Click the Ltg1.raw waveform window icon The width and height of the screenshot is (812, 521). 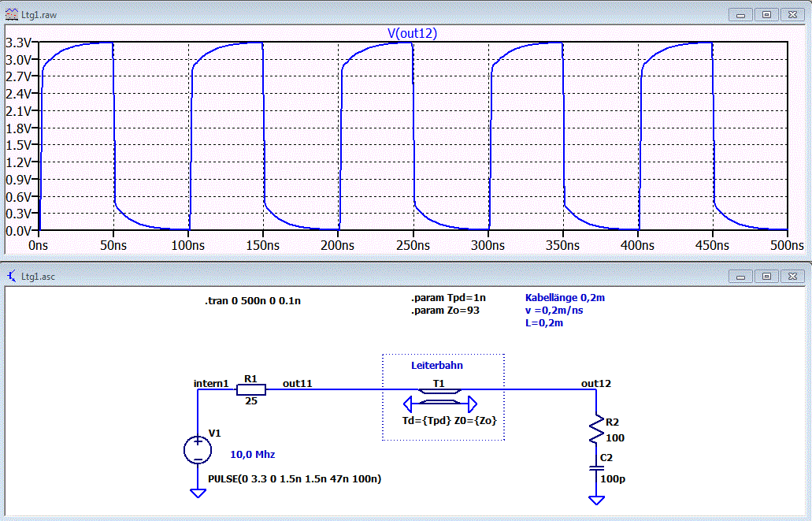tap(11, 14)
